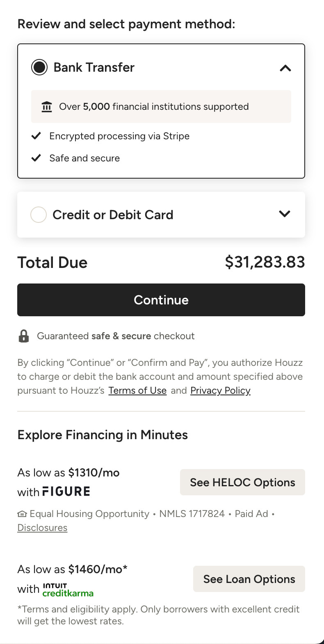Viewport: 324px width, 644px height.
Task: Click the Total Due amount $31,283.83
Action: (265, 262)
